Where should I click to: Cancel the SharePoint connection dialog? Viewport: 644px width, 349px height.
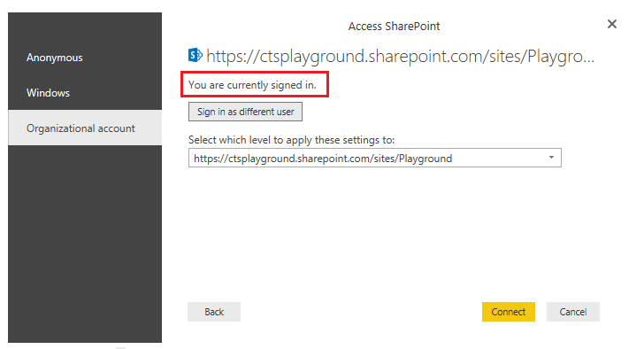[x=573, y=312]
